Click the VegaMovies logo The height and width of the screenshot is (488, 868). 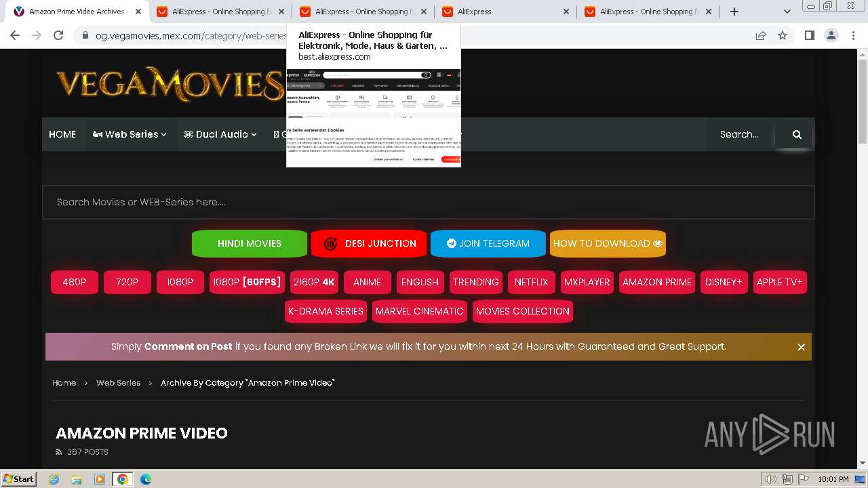tap(170, 84)
